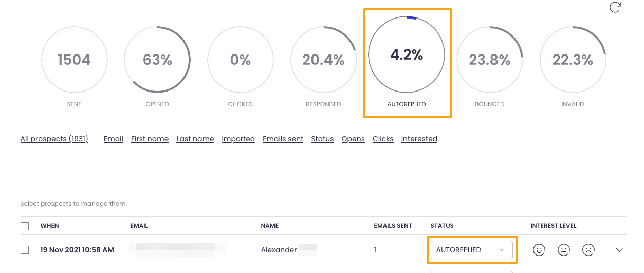Choose the BOUNCED 23.8% stat circle
The width and height of the screenshot is (644, 273).
point(489,60)
